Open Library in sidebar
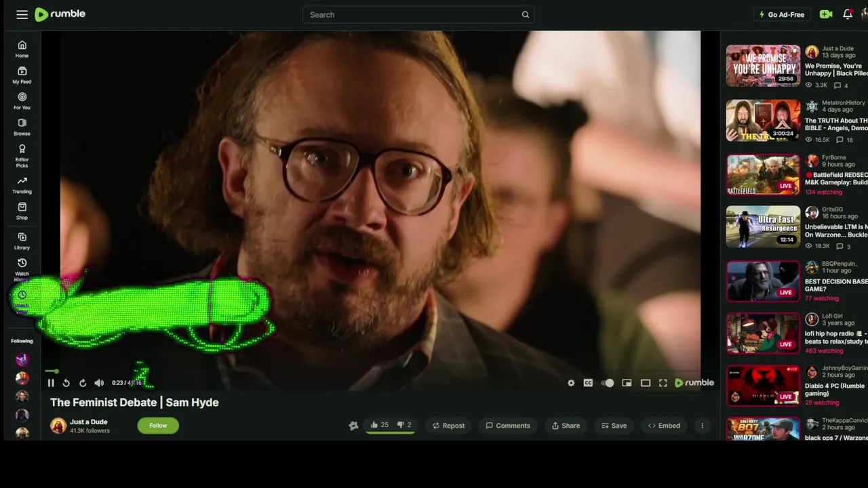This screenshot has height=488, width=868. click(x=22, y=241)
